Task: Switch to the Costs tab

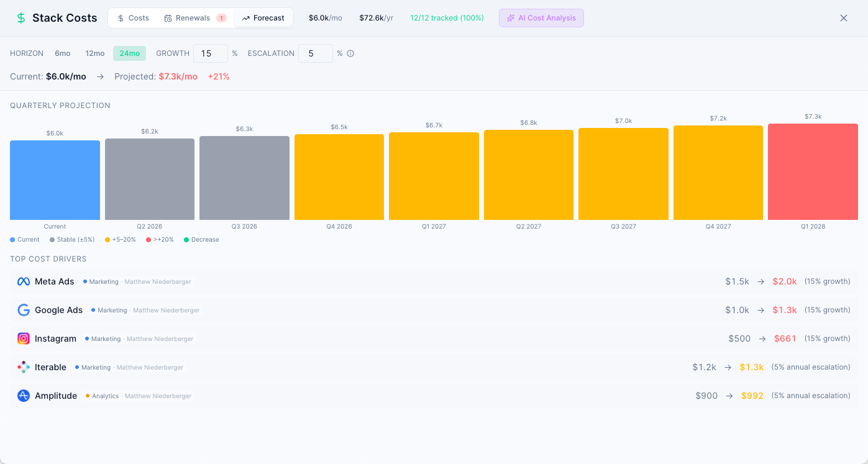Action: coord(132,18)
